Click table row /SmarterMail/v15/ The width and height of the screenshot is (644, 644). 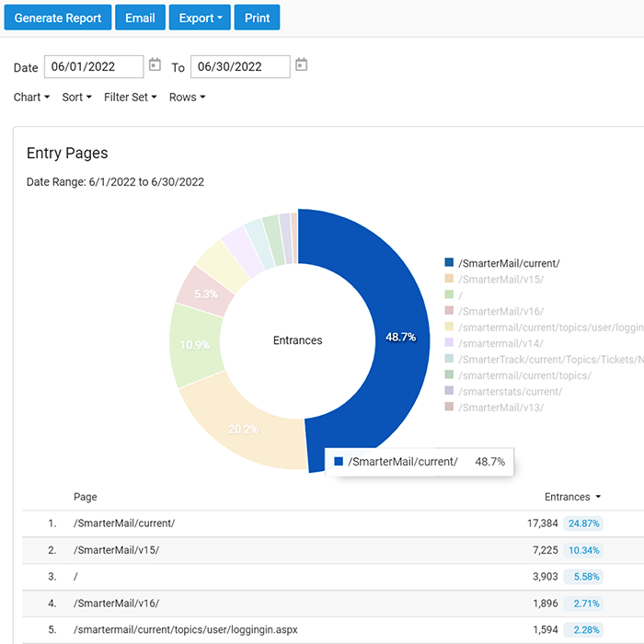click(333, 550)
